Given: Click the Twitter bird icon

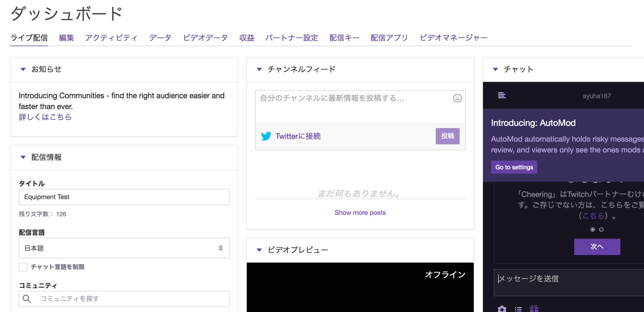Looking at the screenshot, I should pyautogui.click(x=266, y=136).
